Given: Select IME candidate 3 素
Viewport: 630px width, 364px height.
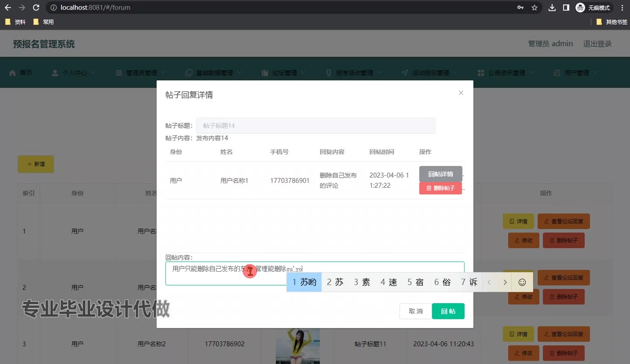Looking at the screenshot, I should pos(362,282).
